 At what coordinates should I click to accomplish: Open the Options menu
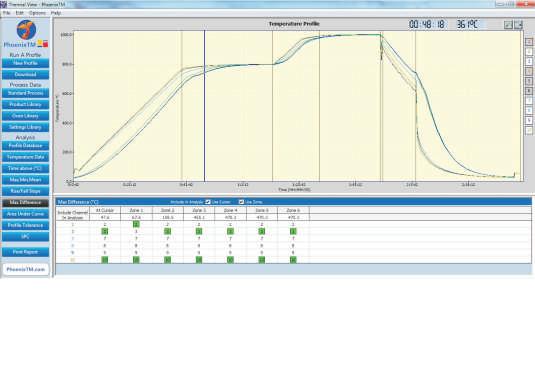(x=37, y=13)
